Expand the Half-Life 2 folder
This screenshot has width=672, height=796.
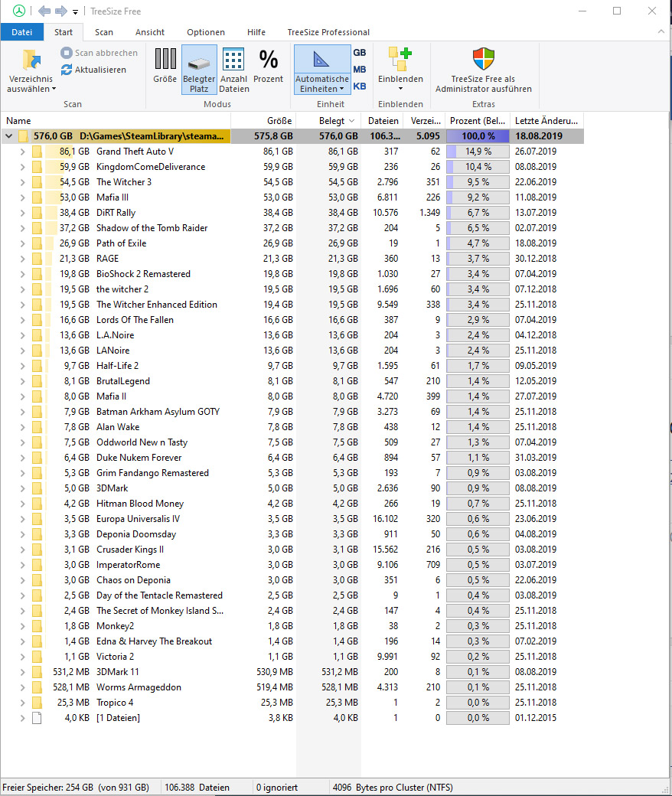coord(22,366)
